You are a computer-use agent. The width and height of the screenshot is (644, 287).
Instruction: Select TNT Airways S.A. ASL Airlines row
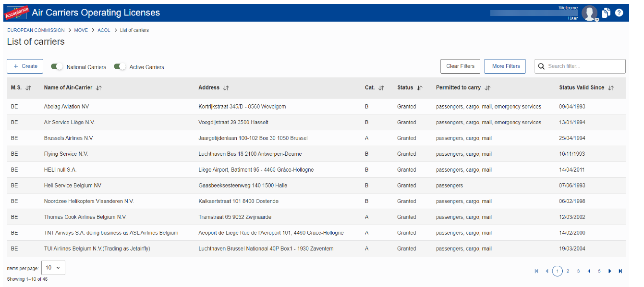click(111, 233)
